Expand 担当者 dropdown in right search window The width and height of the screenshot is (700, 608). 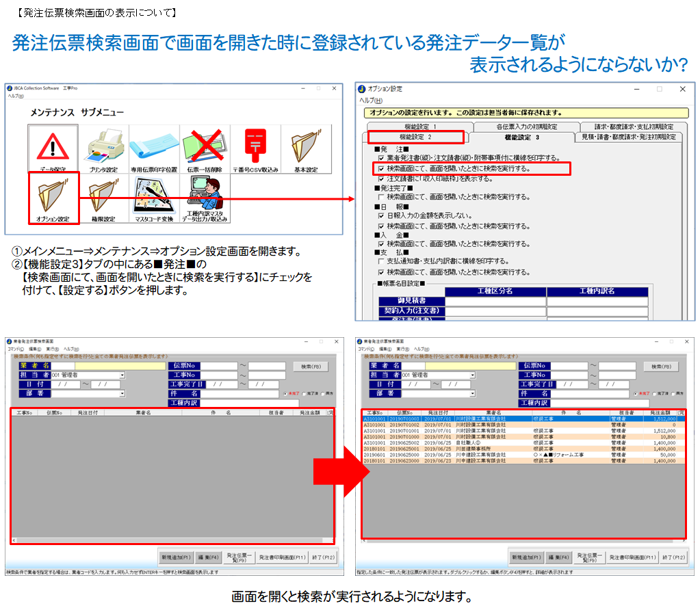click(472, 375)
